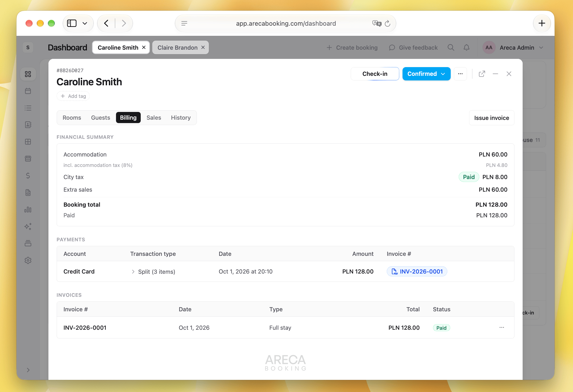Open the Confirmed status dropdown
The height and width of the screenshot is (392, 573).
pos(426,74)
